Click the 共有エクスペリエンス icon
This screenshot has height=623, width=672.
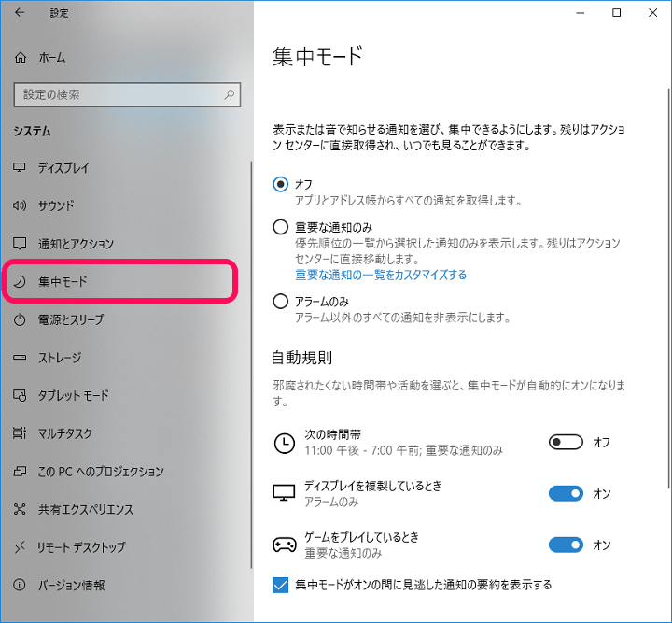tap(20, 509)
